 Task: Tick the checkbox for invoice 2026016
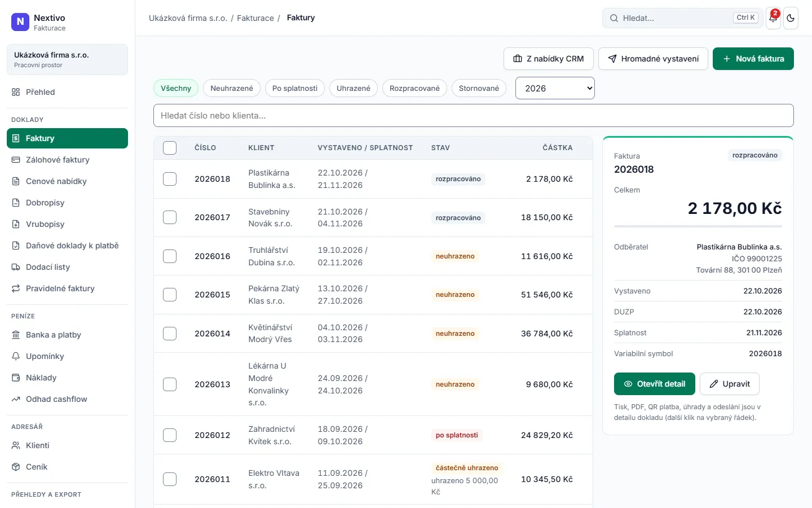pyautogui.click(x=170, y=256)
